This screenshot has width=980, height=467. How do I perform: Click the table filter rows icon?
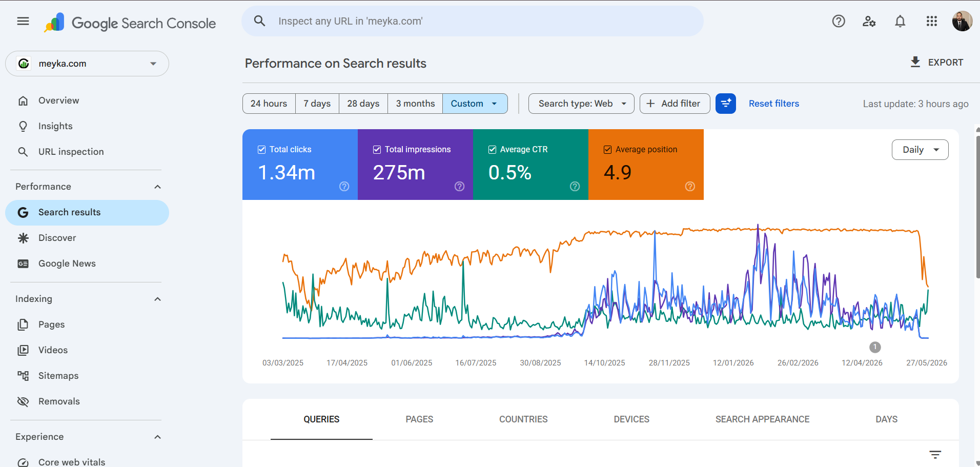click(x=935, y=455)
